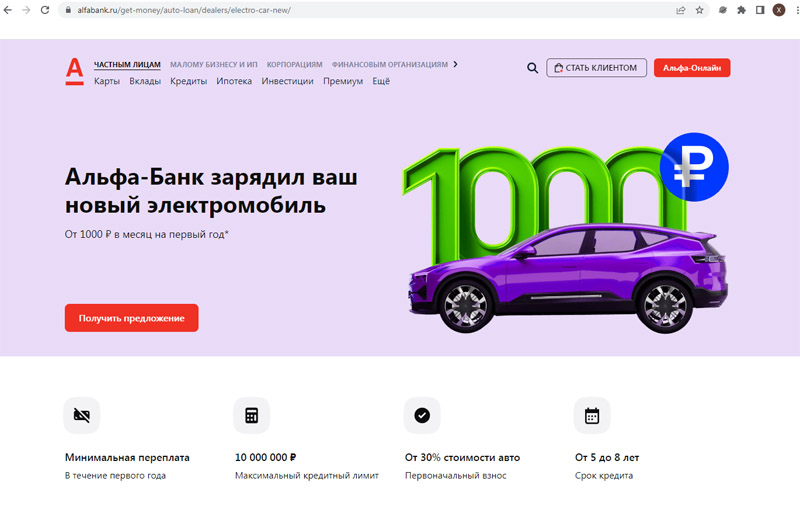Switch to КОРПОРАЦИЯМ section
The width and height of the screenshot is (800, 506).
[294, 64]
